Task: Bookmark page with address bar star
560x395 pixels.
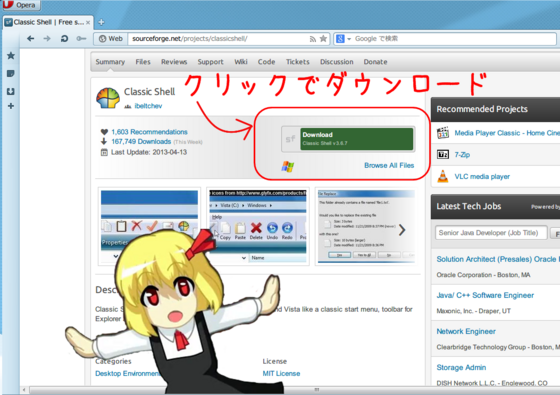Action: point(323,39)
